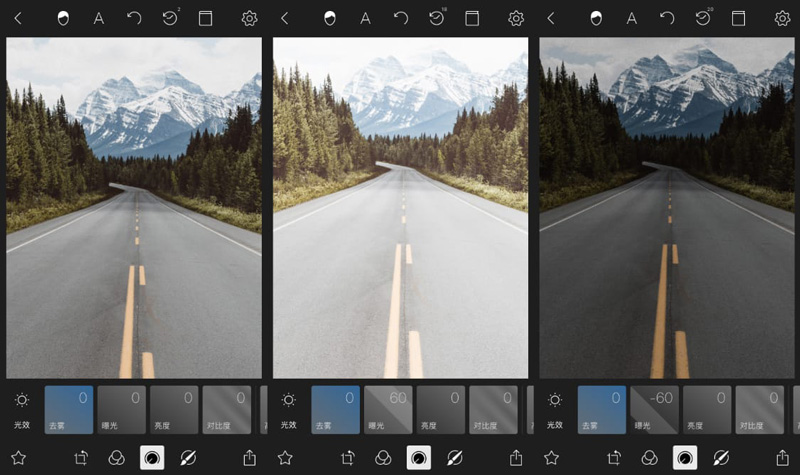Select the 曝光 slider showing 60
The image size is (800, 475).
point(388,409)
